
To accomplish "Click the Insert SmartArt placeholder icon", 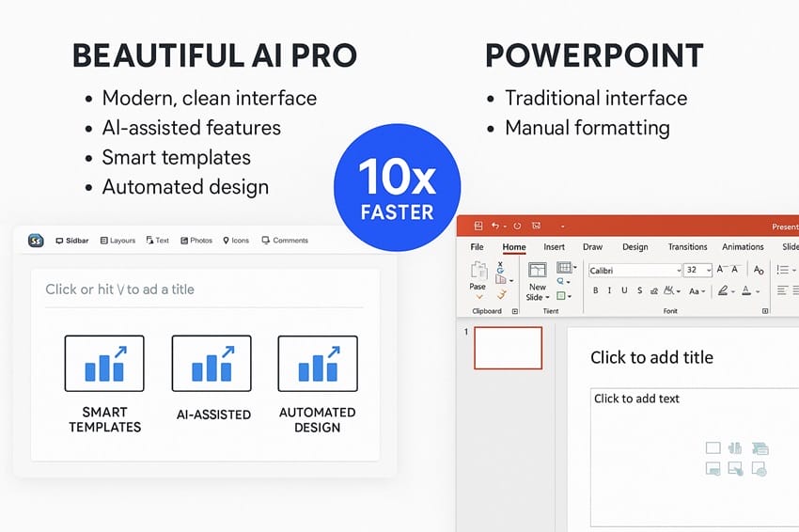I will 760,448.
